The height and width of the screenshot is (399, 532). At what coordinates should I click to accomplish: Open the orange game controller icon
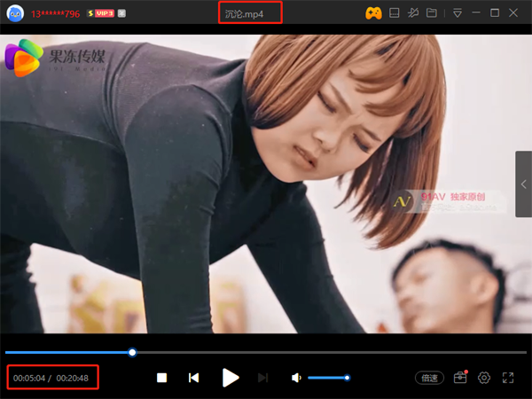373,13
